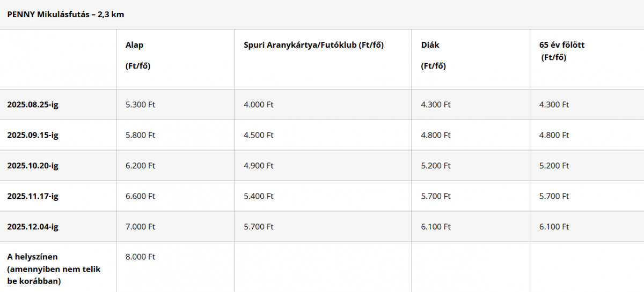Click the 65 év fölött column header
Image resolution: width=644 pixels, height=292 pixels.
click(562, 51)
